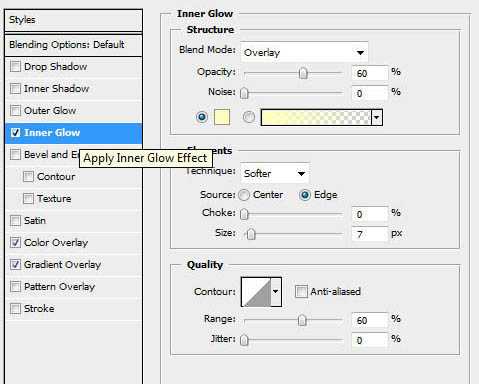Image resolution: width=479 pixels, height=384 pixels.
Task: Click the Contour curve thumbnail in Quality
Action: pyautogui.click(x=256, y=292)
